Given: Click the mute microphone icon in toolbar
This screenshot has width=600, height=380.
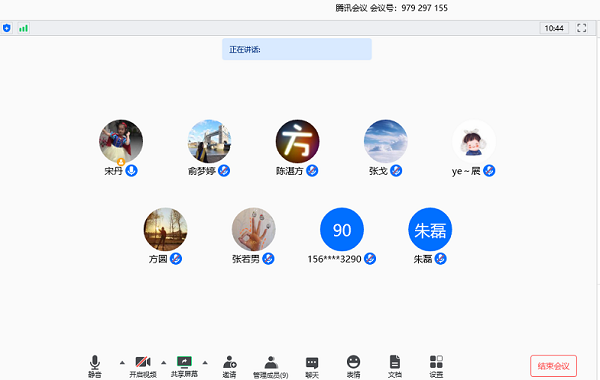Looking at the screenshot, I should [x=95, y=362].
